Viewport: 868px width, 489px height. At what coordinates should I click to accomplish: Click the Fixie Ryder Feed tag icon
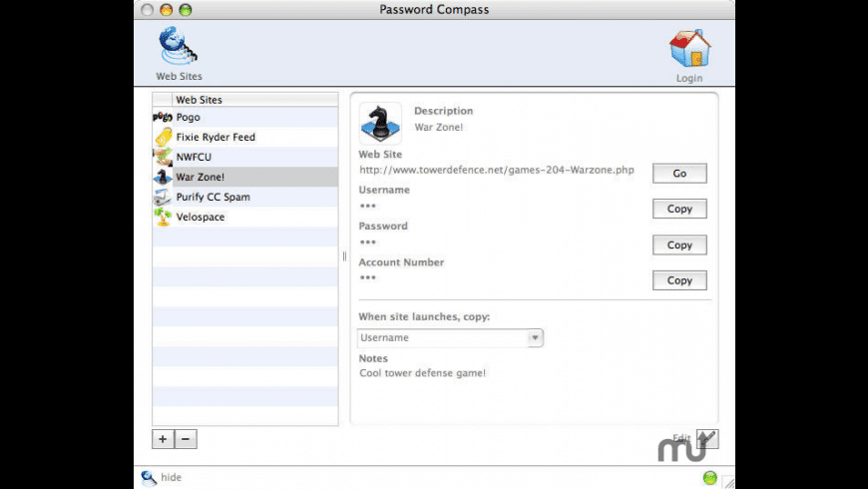coord(164,137)
